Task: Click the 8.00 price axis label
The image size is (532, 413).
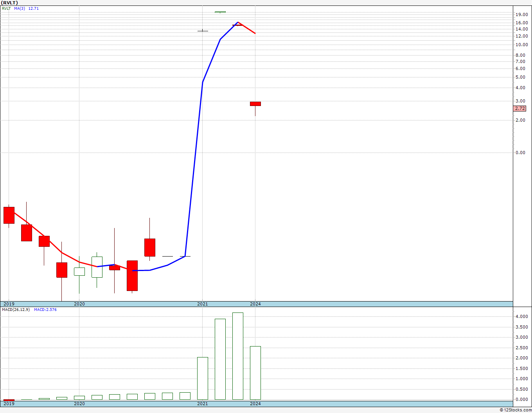Action: click(520, 55)
